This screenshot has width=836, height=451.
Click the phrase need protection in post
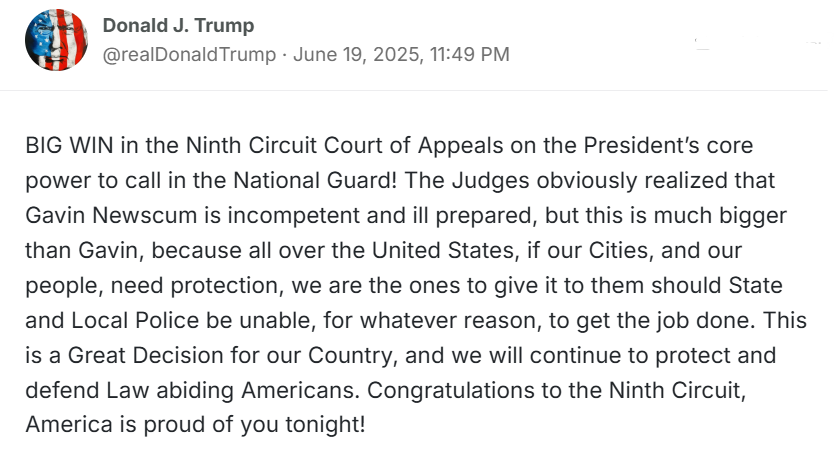click(197, 286)
